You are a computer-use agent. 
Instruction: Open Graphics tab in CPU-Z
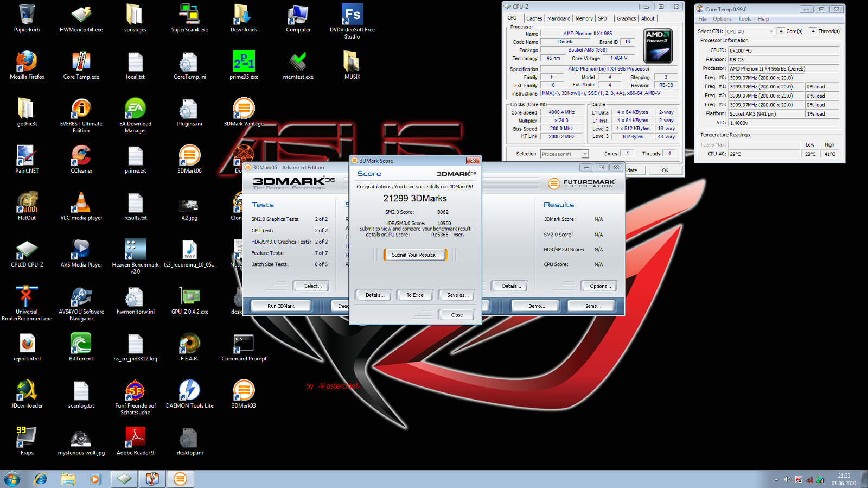click(x=626, y=18)
